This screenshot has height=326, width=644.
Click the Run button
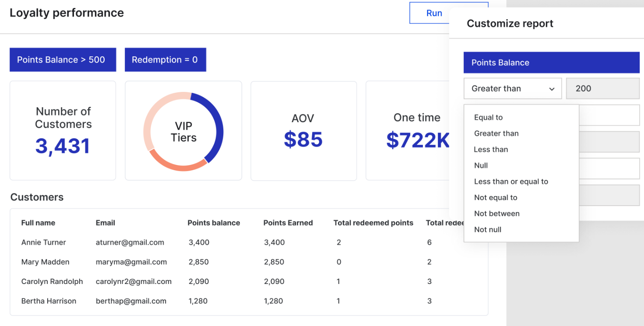point(434,13)
